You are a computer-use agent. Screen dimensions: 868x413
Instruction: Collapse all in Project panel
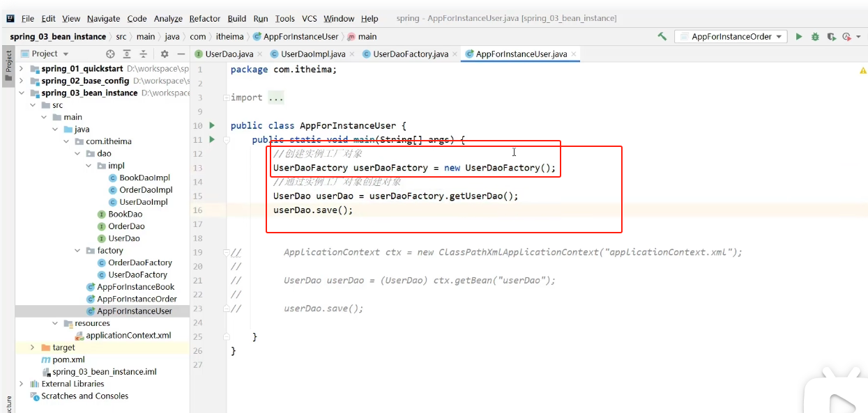(144, 54)
